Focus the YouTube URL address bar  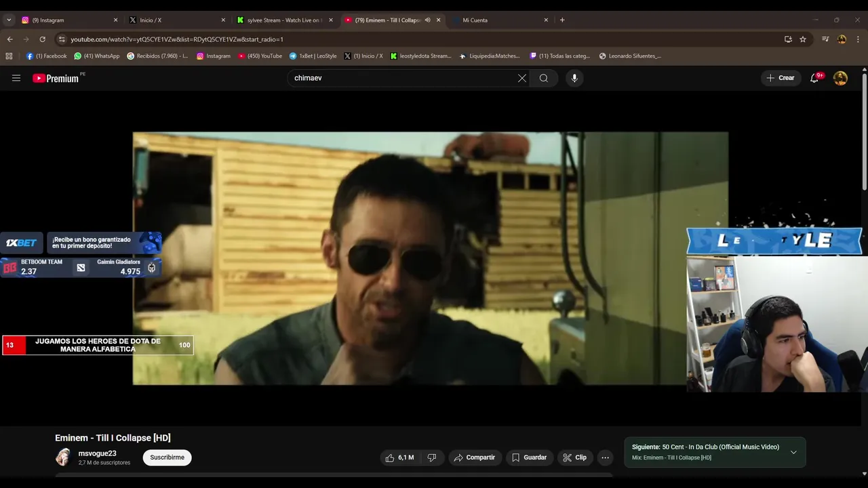click(x=420, y=39)
